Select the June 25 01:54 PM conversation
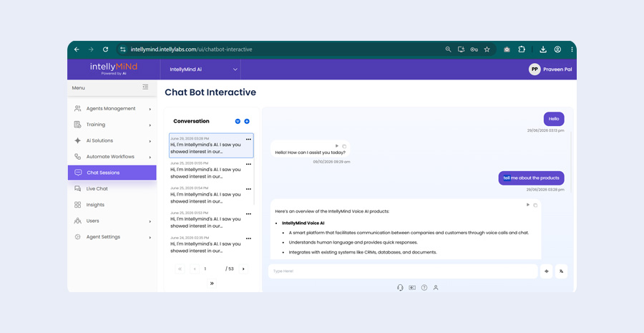The image size is (644, 333). [x=211, y=195]
